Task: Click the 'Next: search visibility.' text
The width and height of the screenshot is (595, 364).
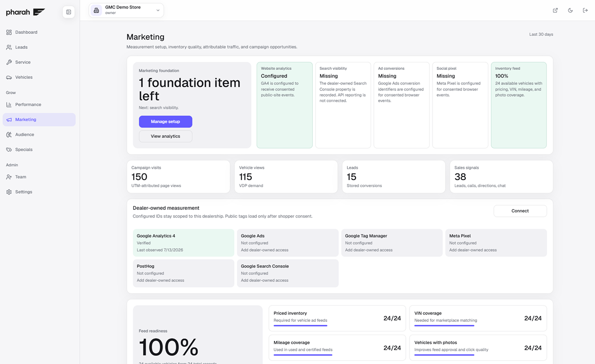Action: coord(159,107)
